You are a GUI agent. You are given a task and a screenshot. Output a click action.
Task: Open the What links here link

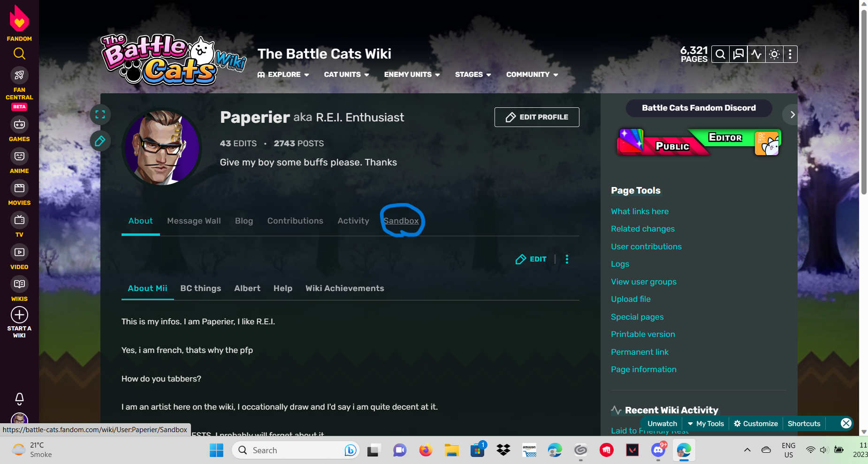tap(640, 211)
